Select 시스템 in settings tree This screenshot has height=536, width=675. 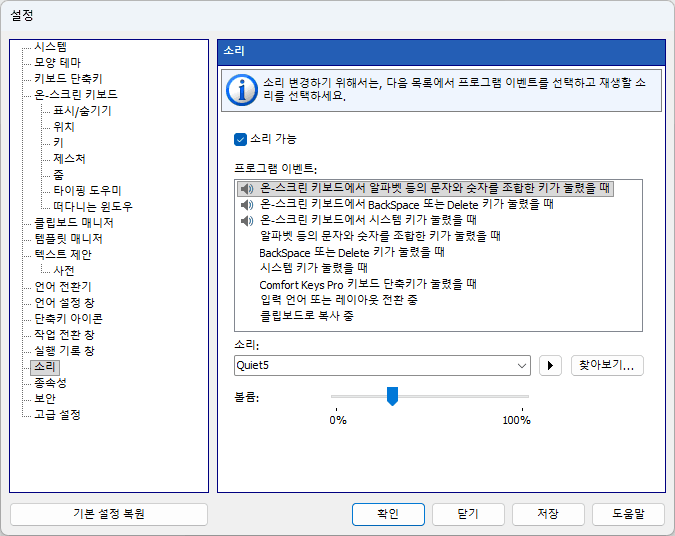pos(50,46)
